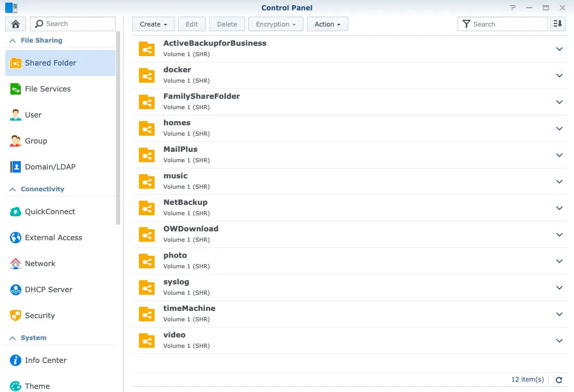Go to Control Panel home icon

[x=16, y=24]
